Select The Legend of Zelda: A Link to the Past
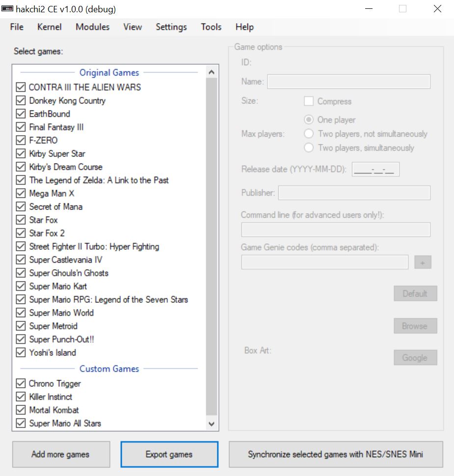Viewport: 454px width, 476px height. point(99,180)
